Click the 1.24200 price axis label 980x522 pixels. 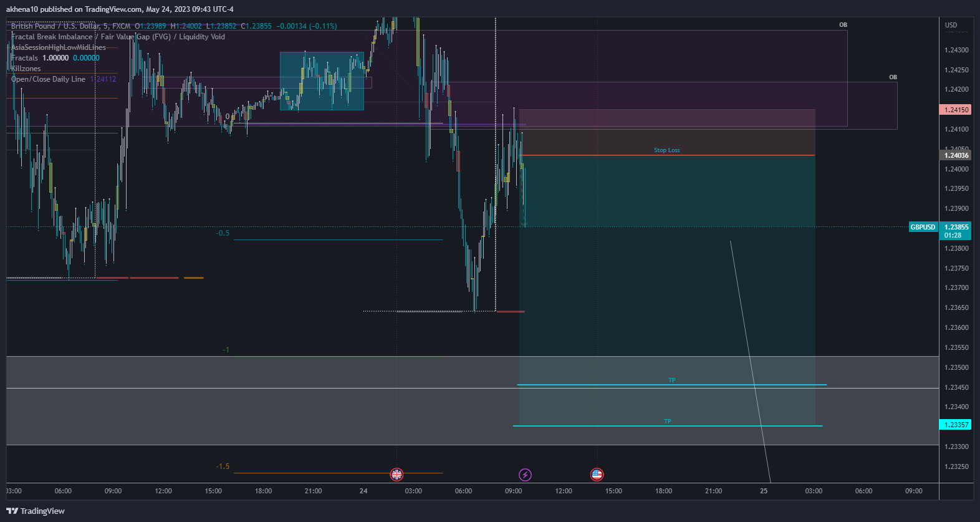(956, 90)
